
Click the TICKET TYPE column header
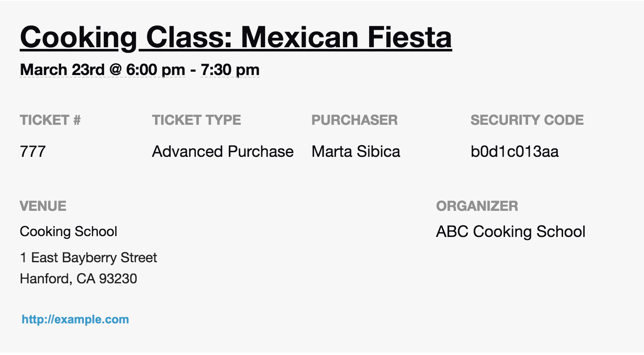tap(196, 120)
